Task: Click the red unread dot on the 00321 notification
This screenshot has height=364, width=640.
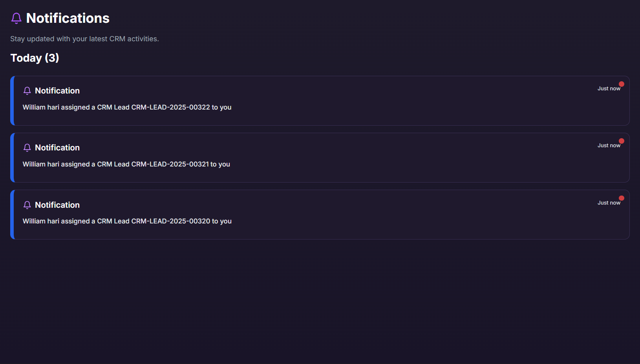Action: pos(622,141)
